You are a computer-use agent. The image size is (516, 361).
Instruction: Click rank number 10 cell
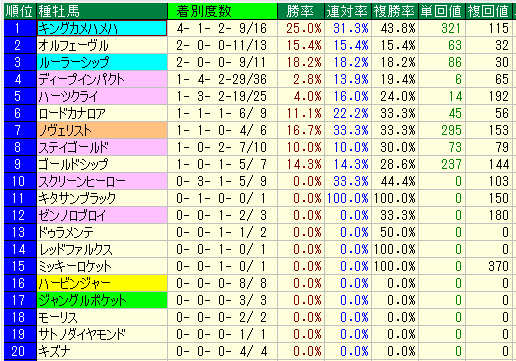(x=20, y=181)
